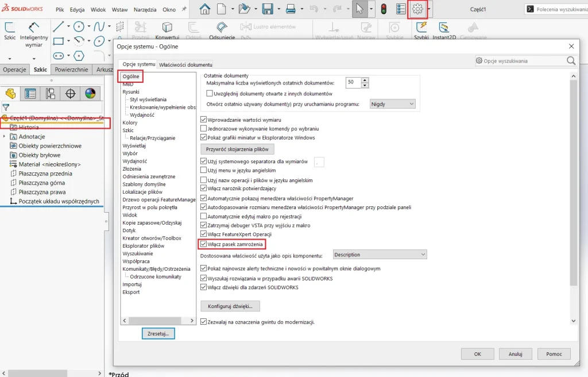Image resolution: width=588 pixels, height=377 pixels.
Task: Open the Description property dropdown
Action: pos(380,255)
